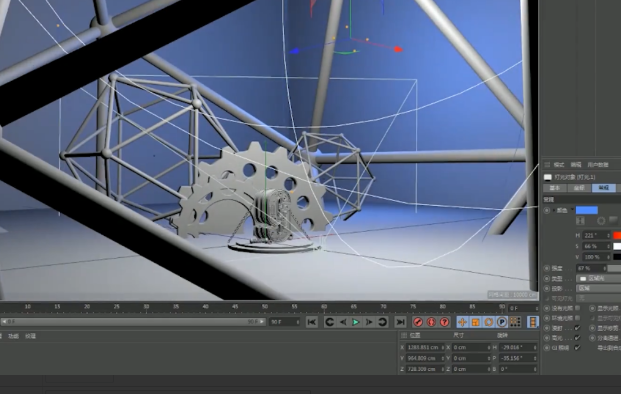
Task: Open the 类型 light type dropdown
Action: point(598,279)
